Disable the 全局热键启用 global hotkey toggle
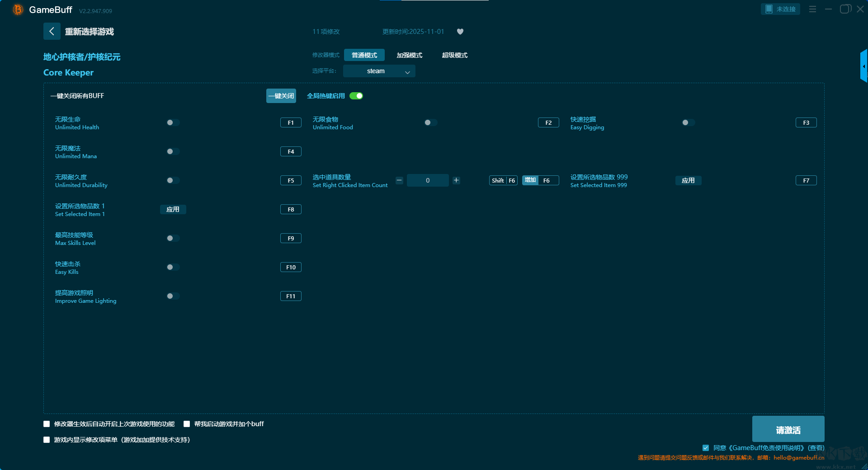 [x=356, y=96]
